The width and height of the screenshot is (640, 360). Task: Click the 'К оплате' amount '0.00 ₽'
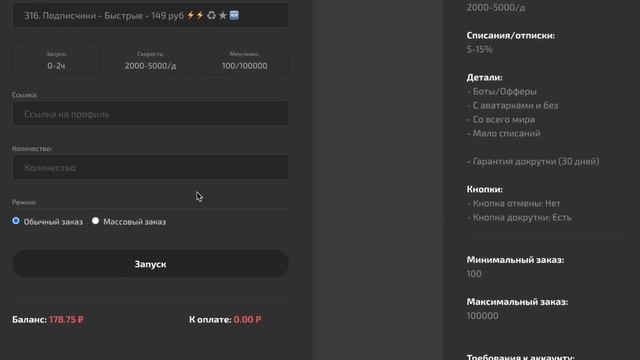pos(247,320)
